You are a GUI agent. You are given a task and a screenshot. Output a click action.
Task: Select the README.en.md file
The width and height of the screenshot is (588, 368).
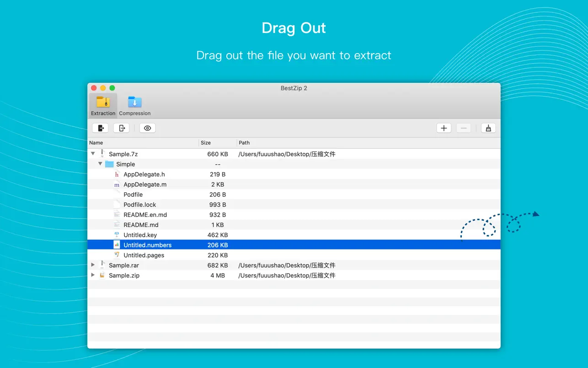tap(145, 215)
